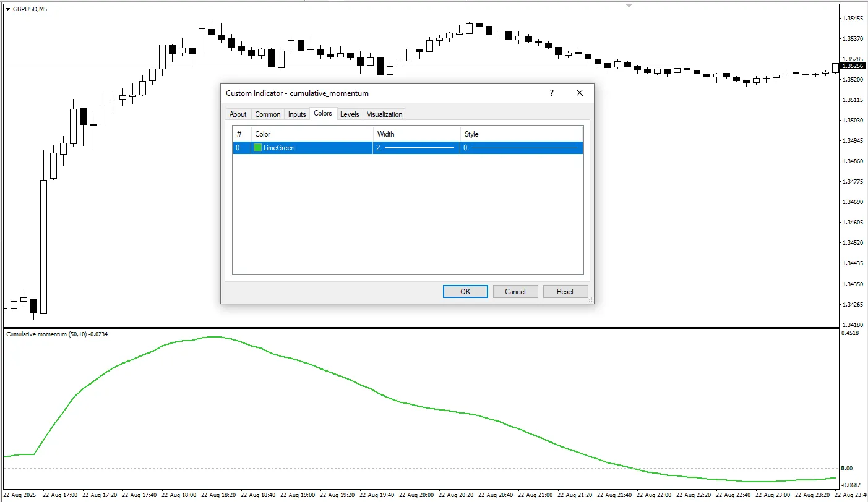This screenshot has height=502, width=868.
Task: Open the dialog help with the question mark icon
Action: 551,93
